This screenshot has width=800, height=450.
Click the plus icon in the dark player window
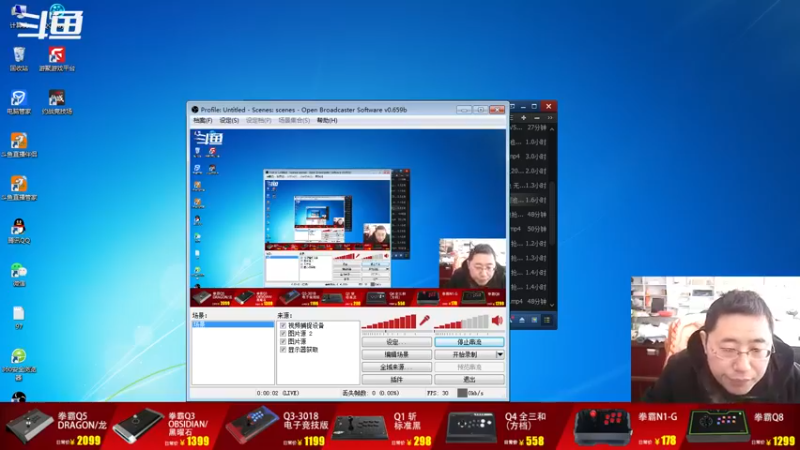[x=523, y=118]
